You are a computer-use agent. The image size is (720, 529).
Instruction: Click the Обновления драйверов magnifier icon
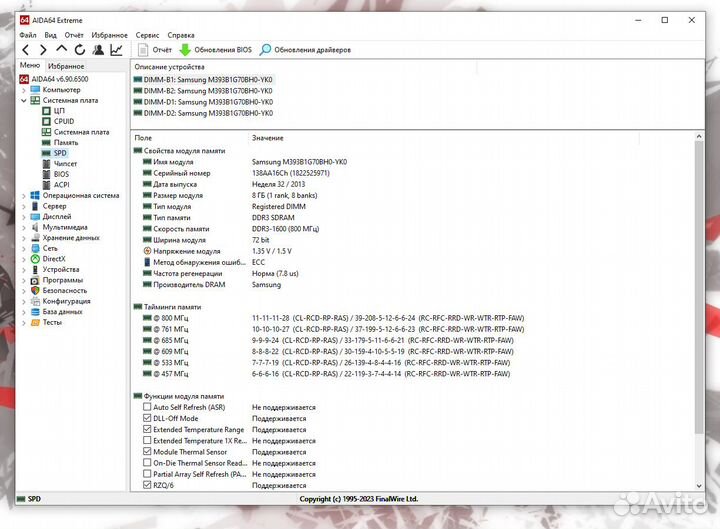[265, 49]
